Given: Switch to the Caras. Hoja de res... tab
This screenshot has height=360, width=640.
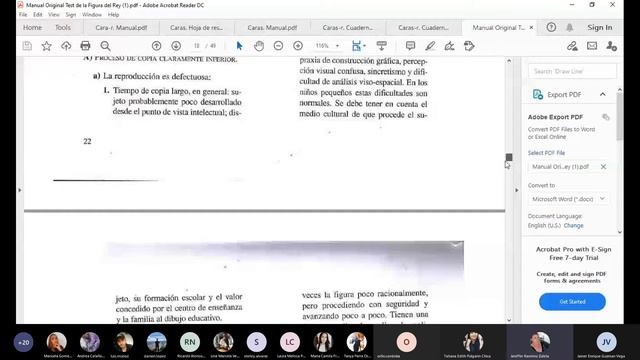Looking at the screenshot, I should point(196,27).
